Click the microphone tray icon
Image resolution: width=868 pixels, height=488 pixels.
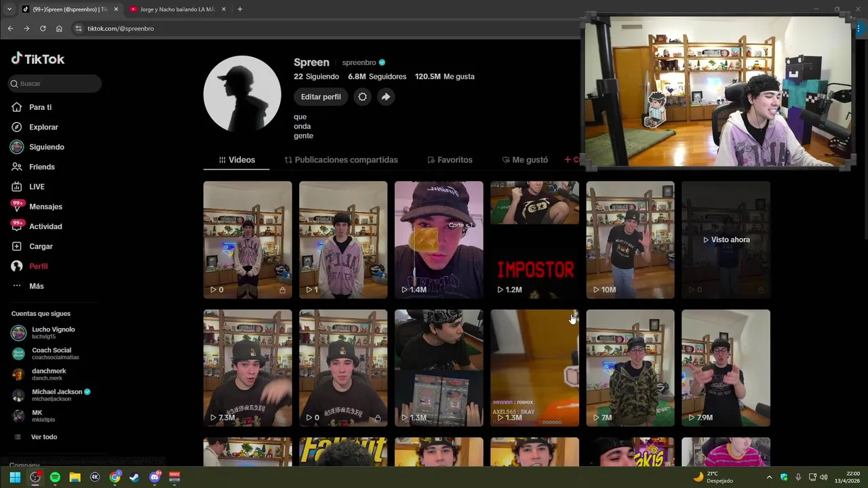point(798,477)
